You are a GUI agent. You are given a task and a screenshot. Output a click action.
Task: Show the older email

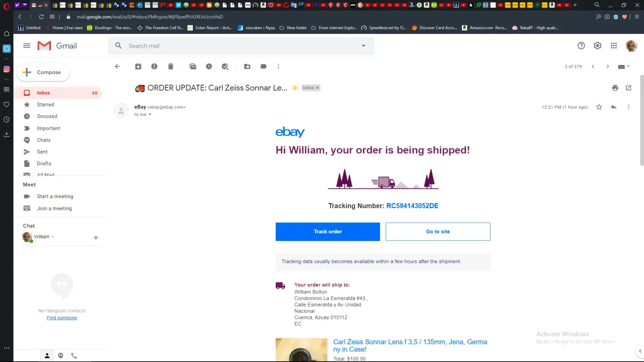point(608,66)
